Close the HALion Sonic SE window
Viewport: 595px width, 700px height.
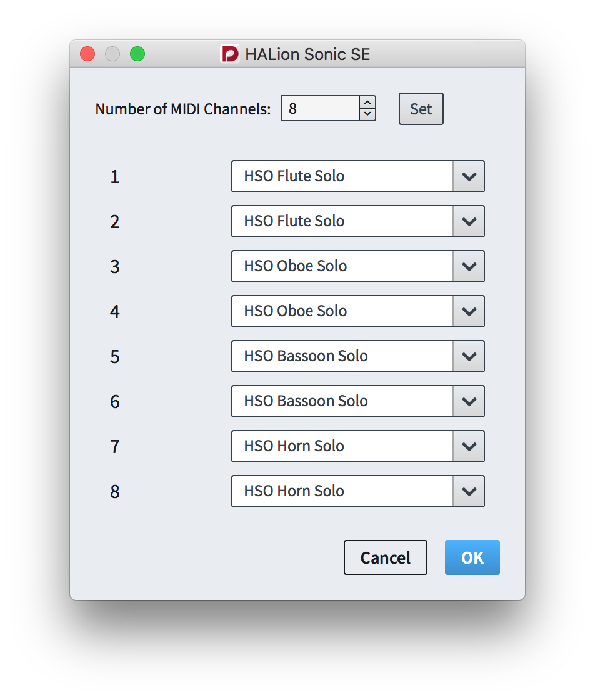[87, 54]
